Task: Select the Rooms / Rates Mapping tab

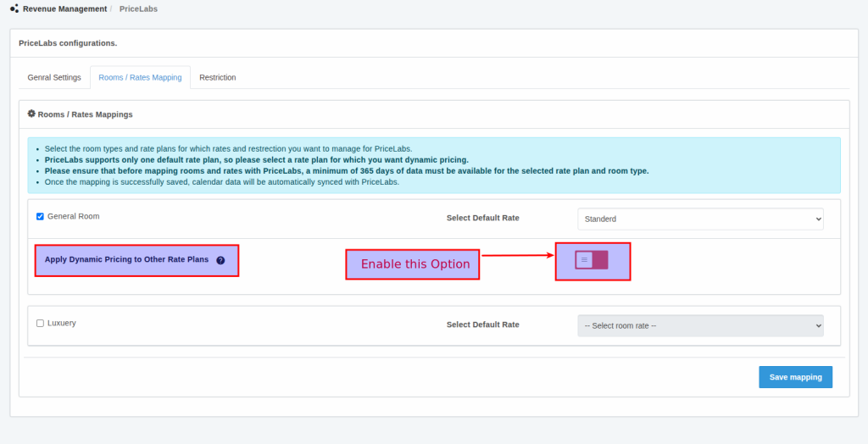Action: click(140, 77)
